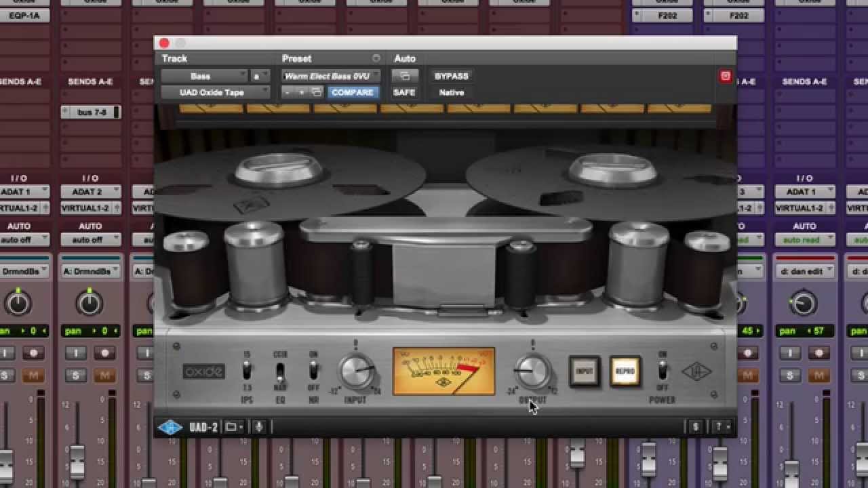This screenshot has width=868, height=488.
Task: Toggle the IPS tape speed switch
Action: [247, 371]
